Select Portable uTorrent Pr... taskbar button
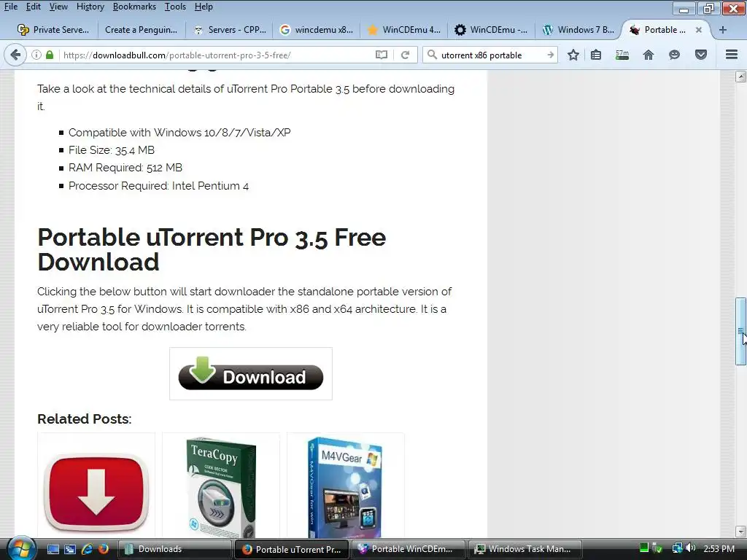747x560 pixels. click(x=292, y=549)
